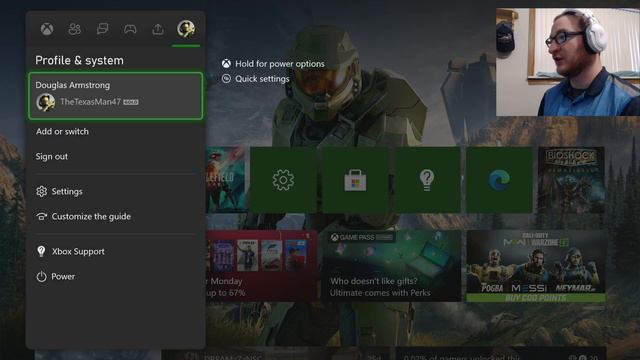640x360 pixels.
Task: Select the Profile & system avatar tab
Action: pos(186,29)
